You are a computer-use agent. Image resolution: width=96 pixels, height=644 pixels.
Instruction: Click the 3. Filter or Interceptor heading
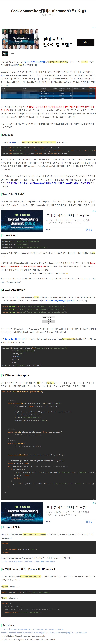(x=16, y=375)
